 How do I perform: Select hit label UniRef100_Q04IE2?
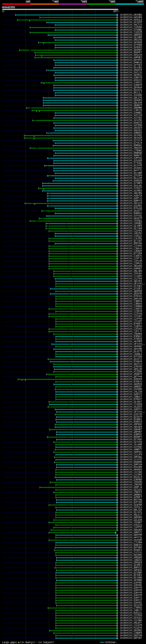(131, 618)
